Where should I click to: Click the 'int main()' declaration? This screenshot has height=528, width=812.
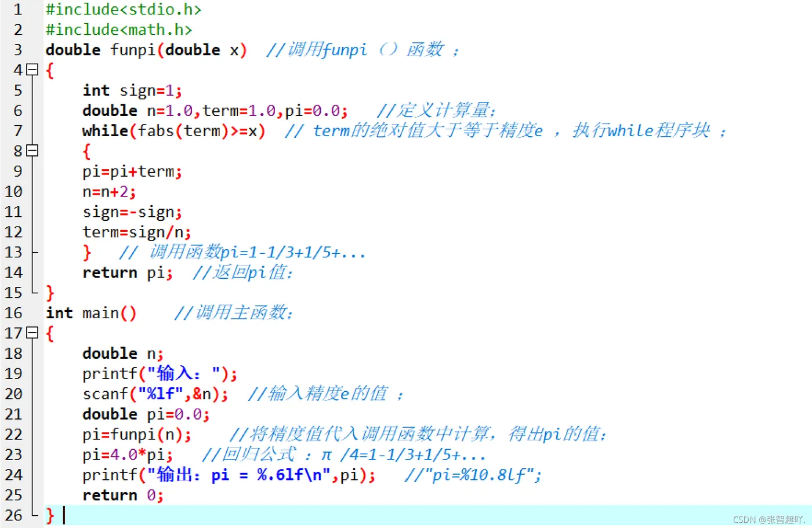(x=92, y=313)
